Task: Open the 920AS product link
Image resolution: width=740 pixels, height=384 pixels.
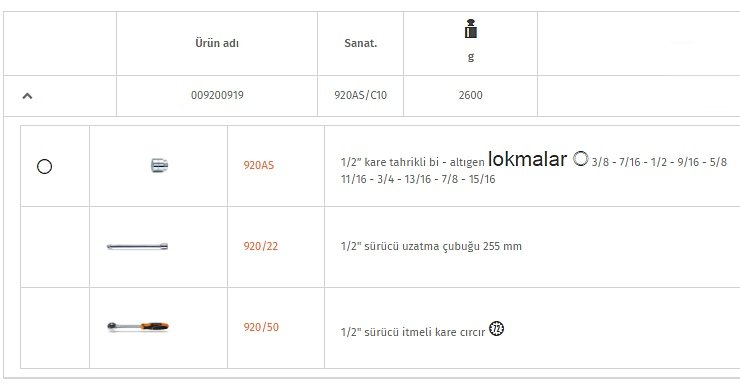Action: [x=259, y=165]
